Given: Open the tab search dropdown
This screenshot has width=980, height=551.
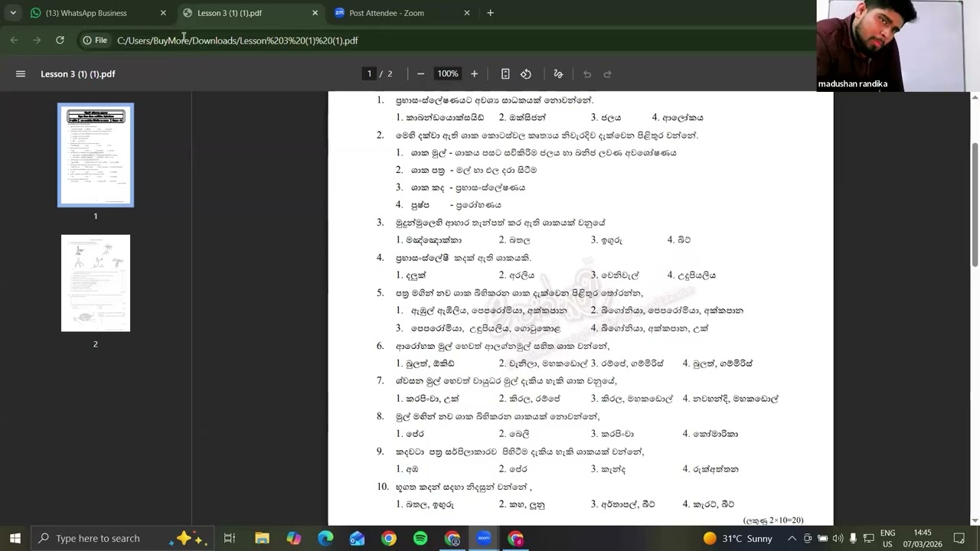Looking at the screenshot, I should [x=13, y=13].
